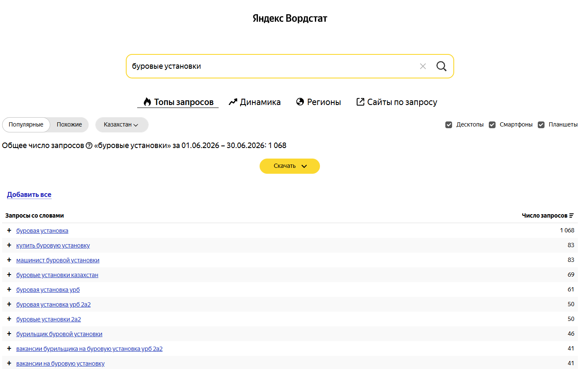588x369 pixels.
Task: Click the count 46 value
Action: click(571, 334)
